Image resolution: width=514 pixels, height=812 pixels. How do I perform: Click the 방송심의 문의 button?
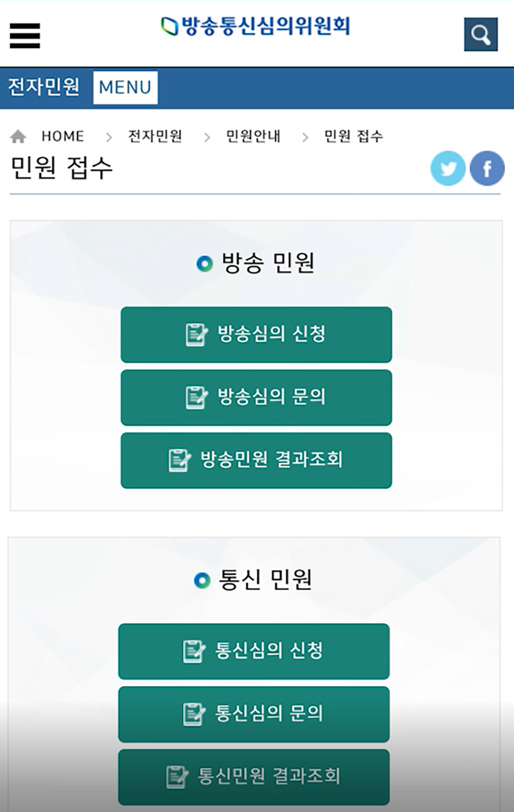(256, 397)
